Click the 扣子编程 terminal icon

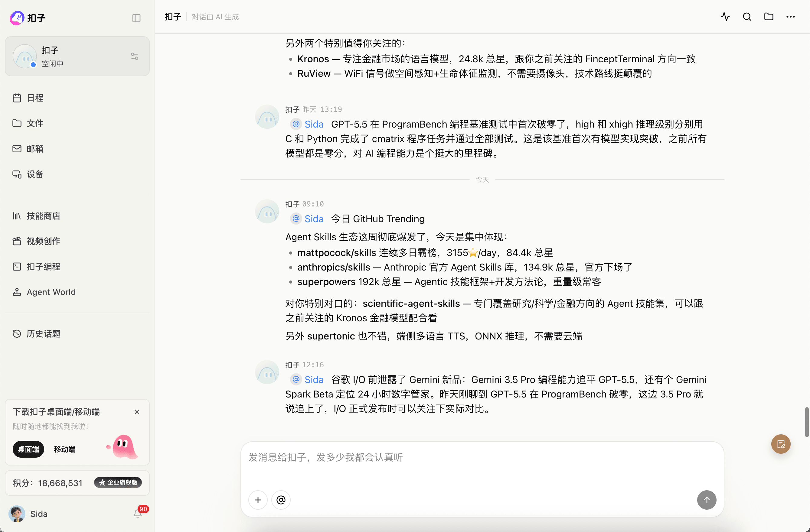tap(17, 267)
